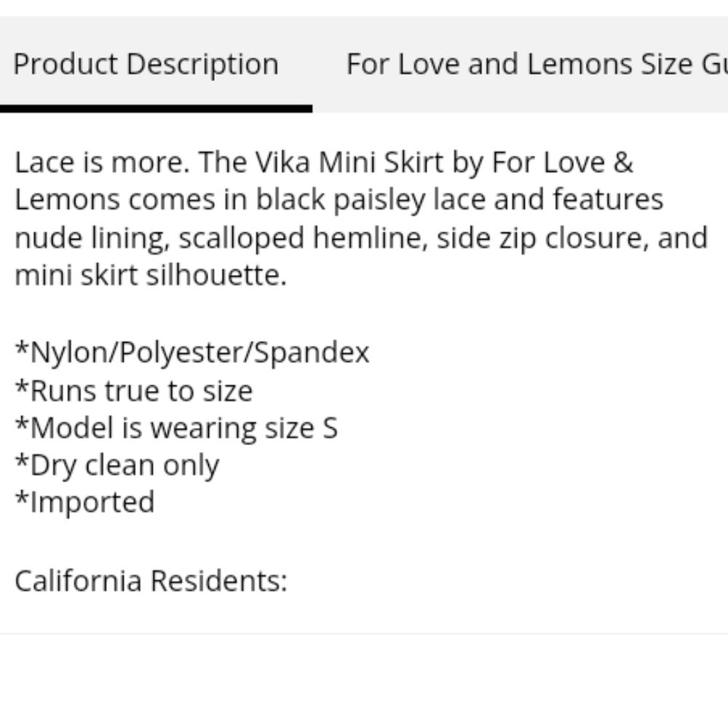
Task: Open the Product Description tab
Action: 146,64
